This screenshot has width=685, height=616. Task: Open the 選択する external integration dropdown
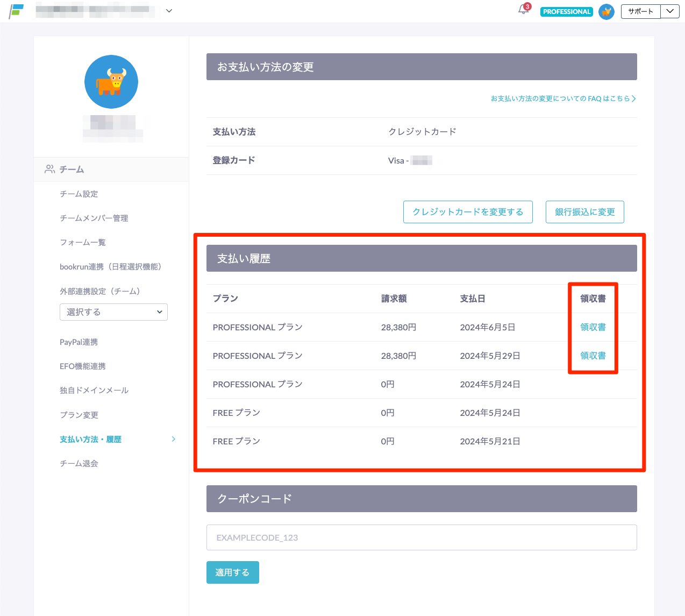(x=113, y=312)
